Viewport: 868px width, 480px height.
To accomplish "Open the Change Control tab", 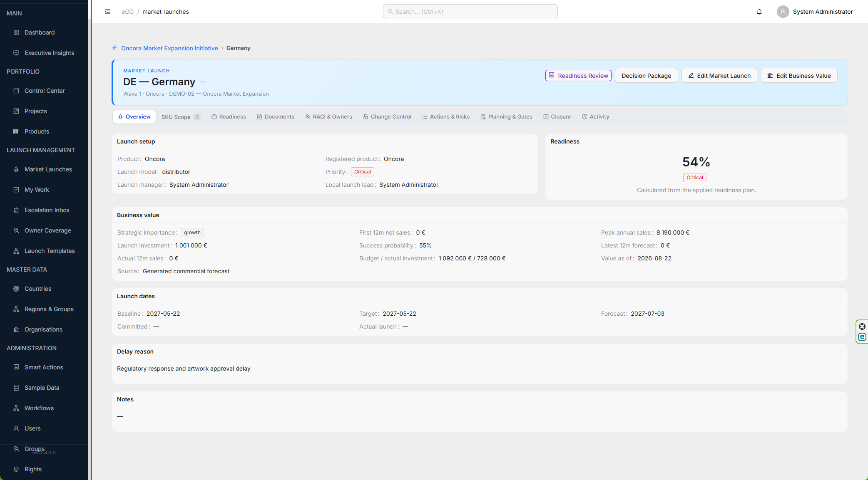I will pyautogui.click(x=387, y=117).
